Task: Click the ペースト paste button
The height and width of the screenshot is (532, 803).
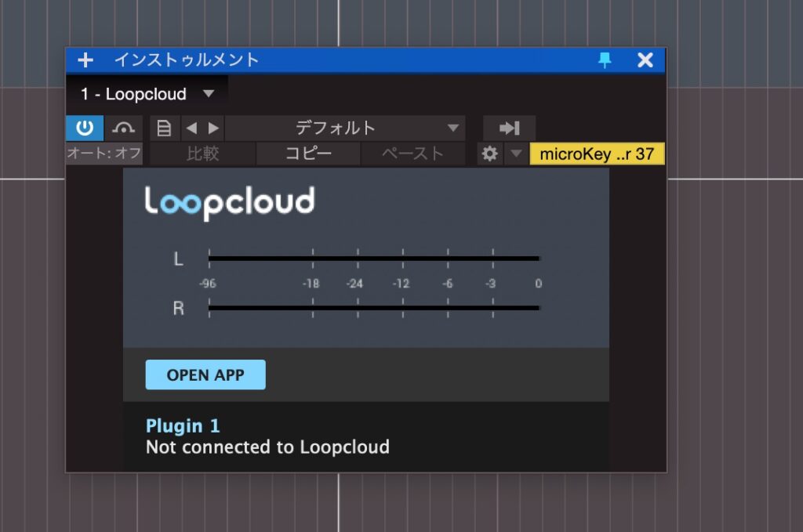Action: tap(412, 154)
